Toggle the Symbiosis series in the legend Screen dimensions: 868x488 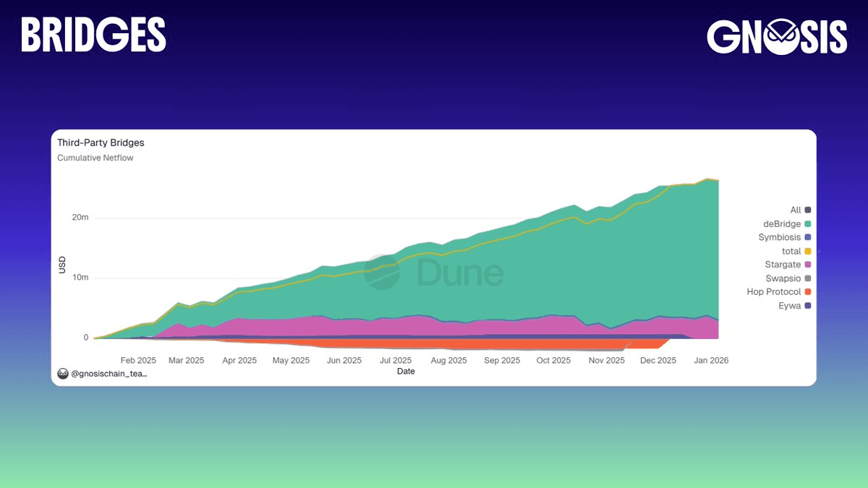[779, 237]
